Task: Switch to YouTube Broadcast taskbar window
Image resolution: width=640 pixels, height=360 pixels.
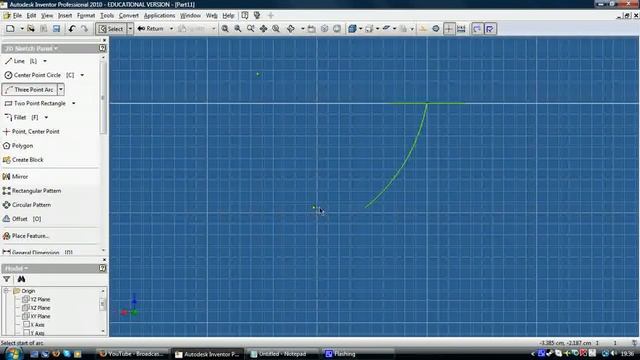Action: 132,354
